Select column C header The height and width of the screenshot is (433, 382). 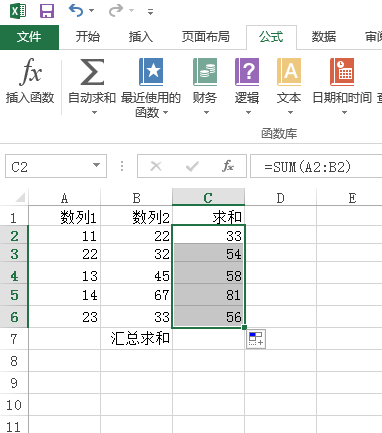coord(208,197)
